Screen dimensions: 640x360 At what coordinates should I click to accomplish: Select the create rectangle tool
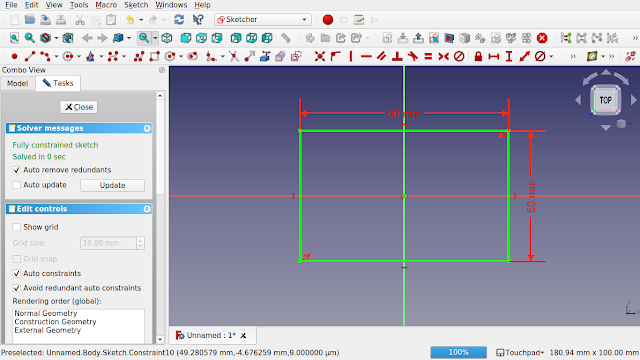155,56
